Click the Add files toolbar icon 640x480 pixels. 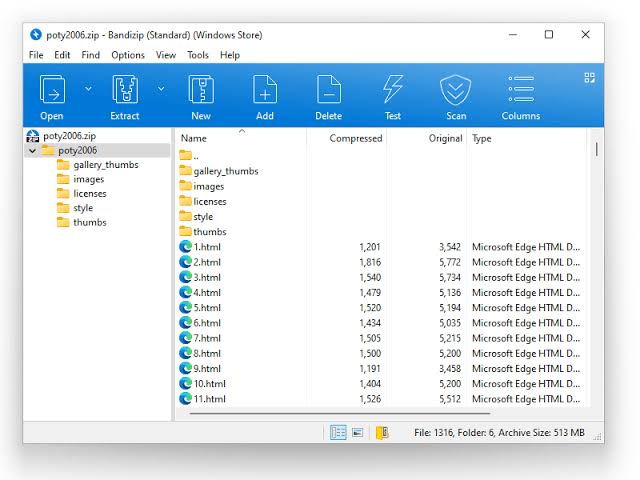[x=265, y=90]
